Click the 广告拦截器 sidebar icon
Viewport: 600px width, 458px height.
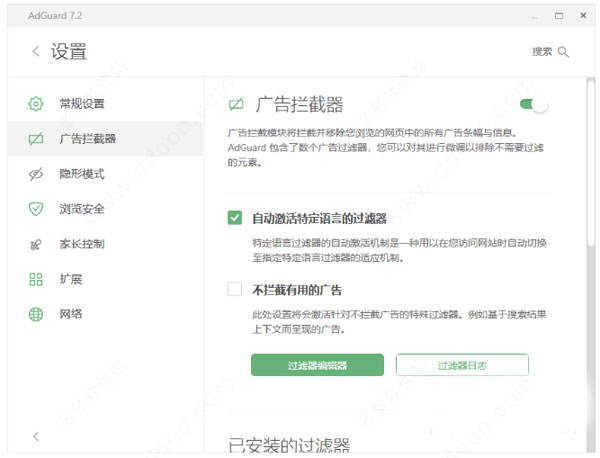coord(36,139)
